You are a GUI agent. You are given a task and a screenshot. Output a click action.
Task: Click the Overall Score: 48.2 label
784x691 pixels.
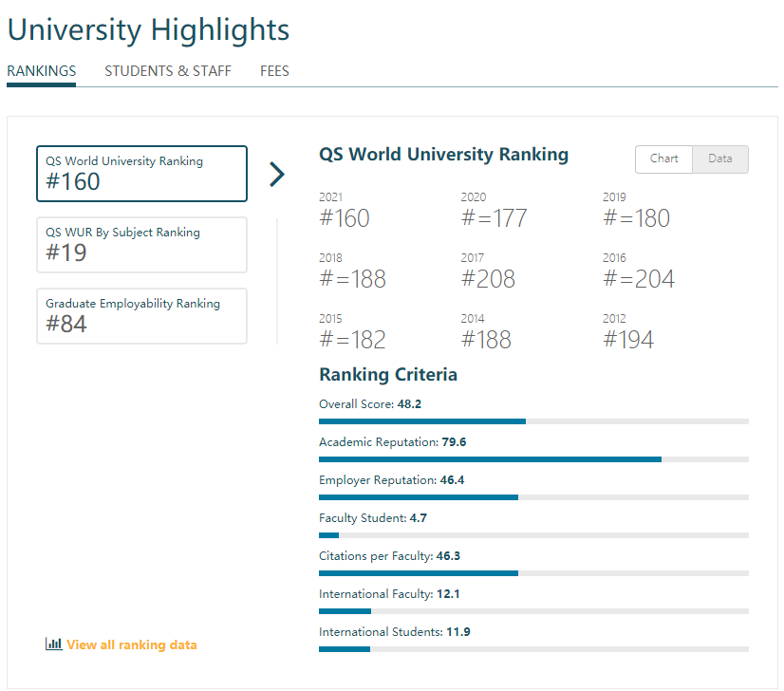370,404
